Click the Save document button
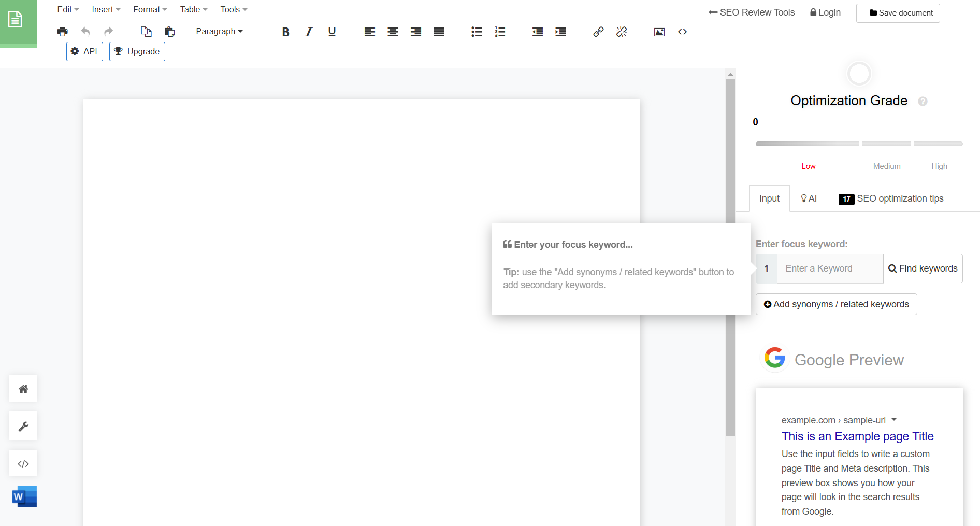This screenshot has width=980, height=526. [x=898, y=12]
